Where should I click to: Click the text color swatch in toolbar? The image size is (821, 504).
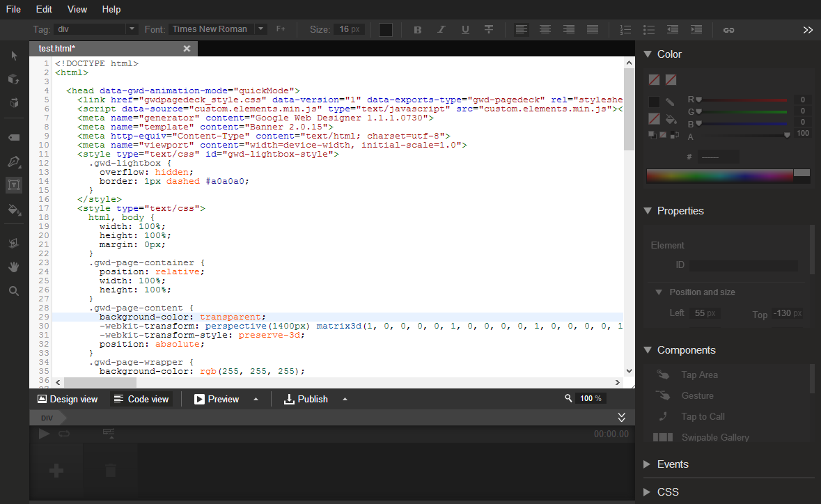point(386,29)
